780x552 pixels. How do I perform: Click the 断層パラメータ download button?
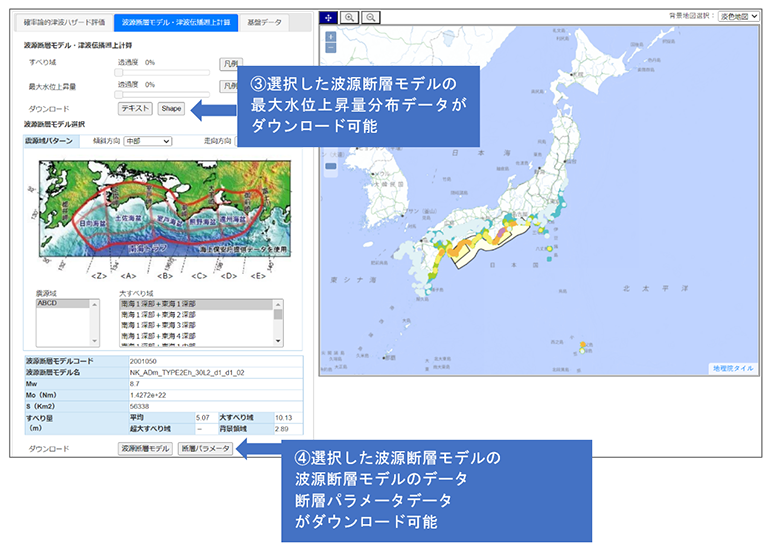205,449
